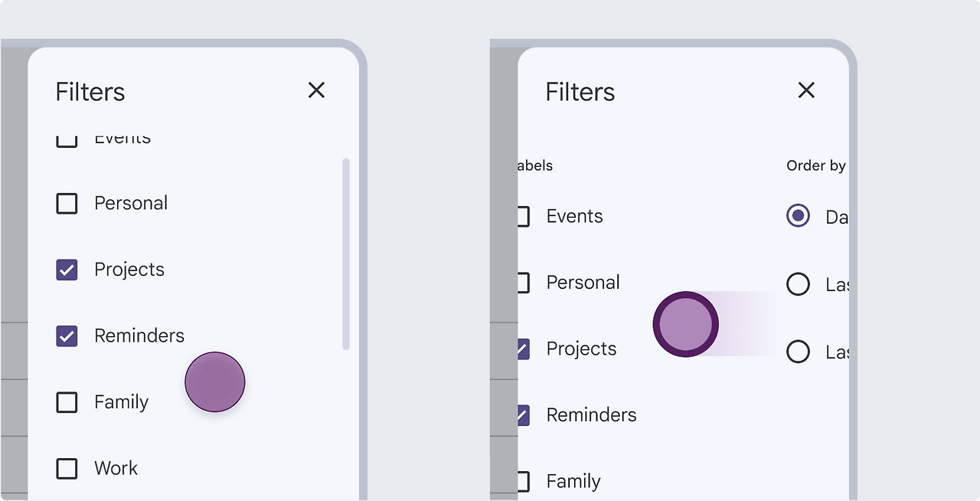Click the left panel's vertical scrollbar
Screen dimensions: 980x501
coord(346,253)
